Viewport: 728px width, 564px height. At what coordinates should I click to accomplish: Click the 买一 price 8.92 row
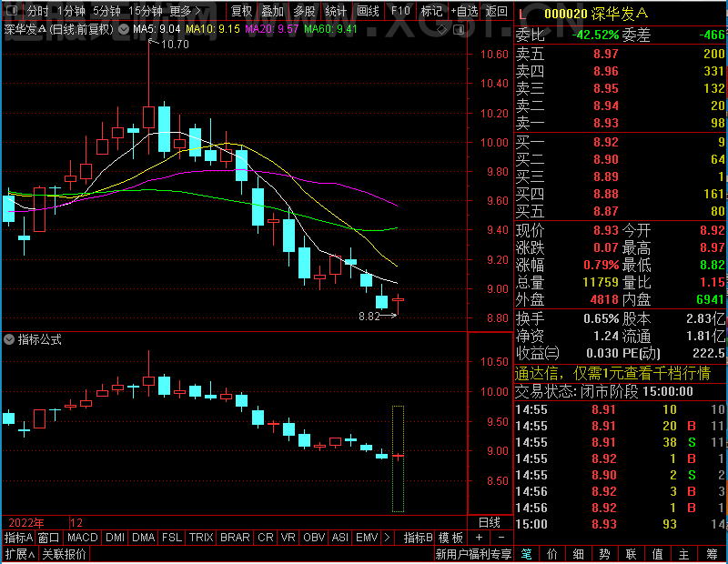[x=621, y=142]
